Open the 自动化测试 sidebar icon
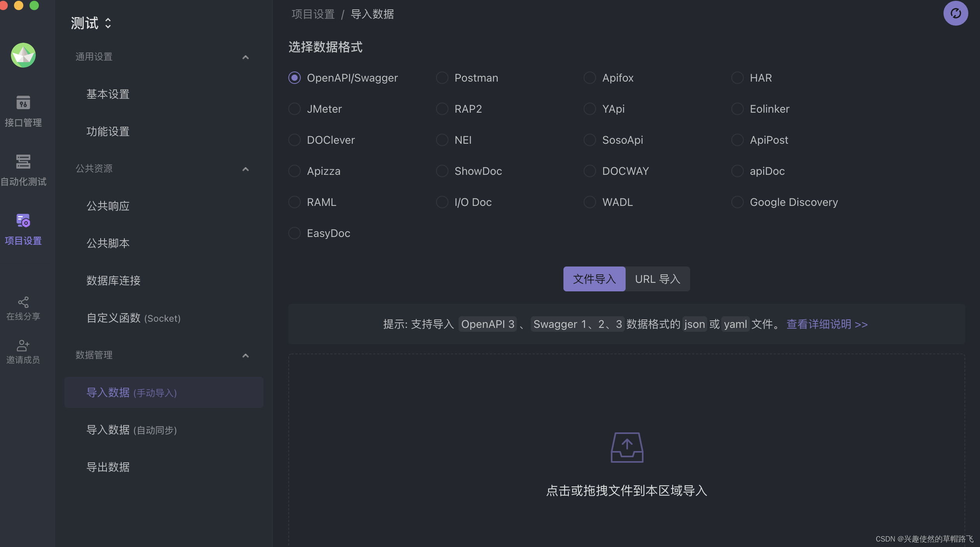 23,162
